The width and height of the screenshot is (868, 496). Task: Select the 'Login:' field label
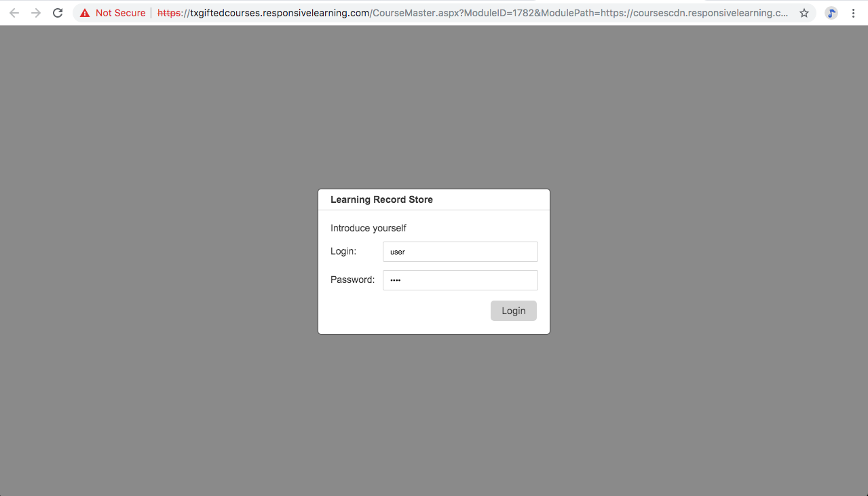(x=343, y=251)
